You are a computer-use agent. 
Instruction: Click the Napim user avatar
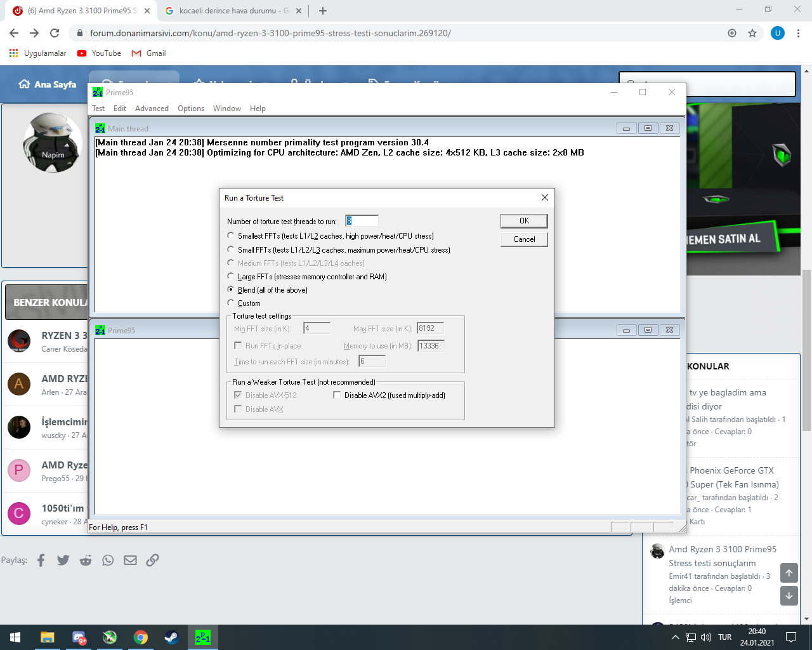click(x=53, y=143)
